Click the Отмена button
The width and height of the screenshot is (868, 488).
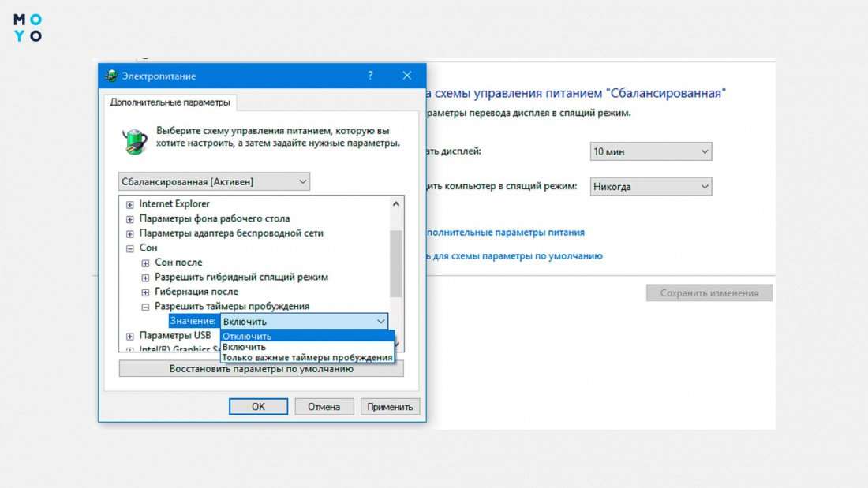click(324, 407)
